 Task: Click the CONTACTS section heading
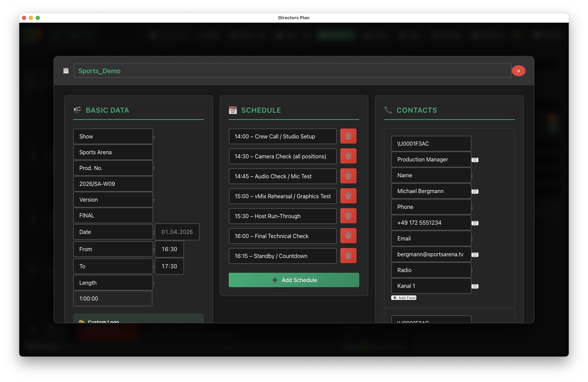point(417,110)
